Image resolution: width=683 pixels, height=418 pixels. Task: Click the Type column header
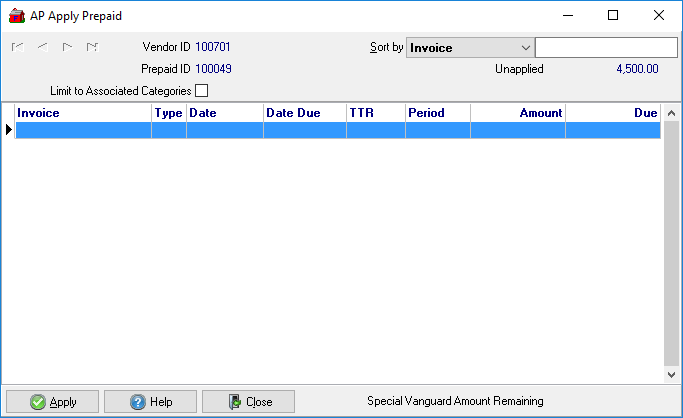(169, 113)
